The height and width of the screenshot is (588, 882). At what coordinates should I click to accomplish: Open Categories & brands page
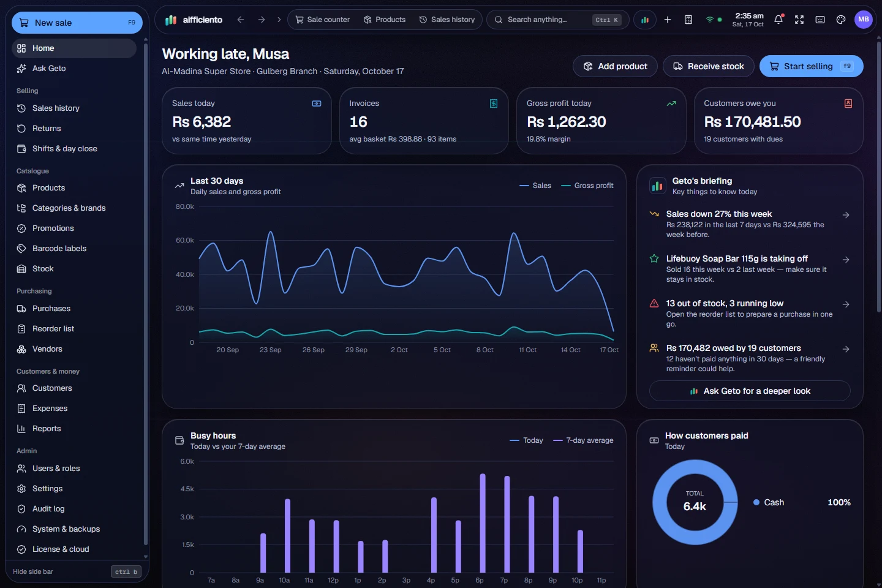73,208
